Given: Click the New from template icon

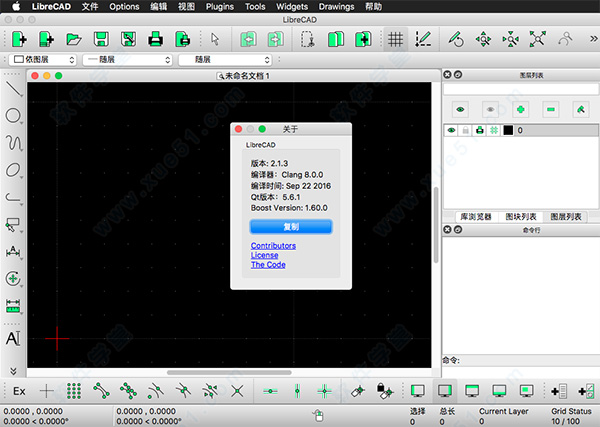Looking at the screenshot, I should click(x=46, y=39).
